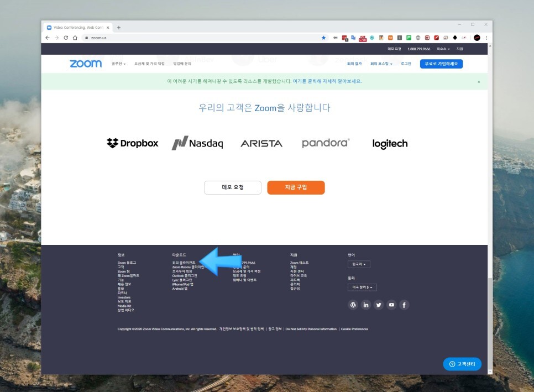The height and width of the screenshot is (392, 534).
Task: Open the 지원 센터 footer link
Action: [297, 271]
